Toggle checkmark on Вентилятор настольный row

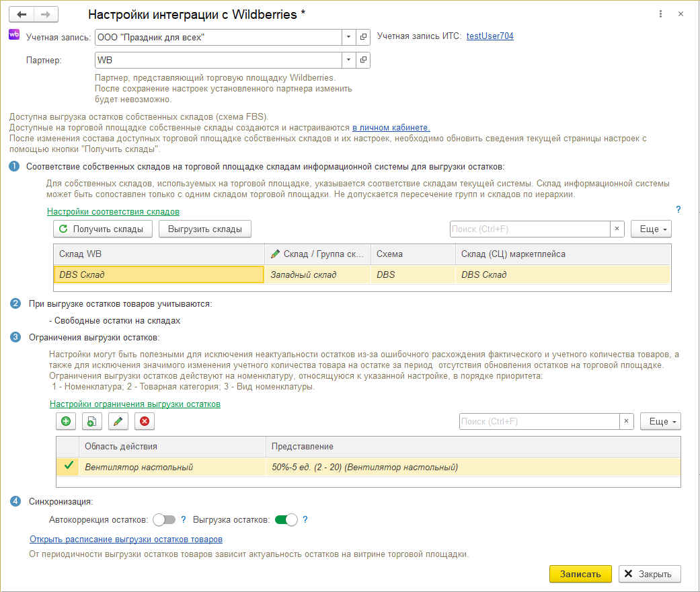(x=68, y=466)
